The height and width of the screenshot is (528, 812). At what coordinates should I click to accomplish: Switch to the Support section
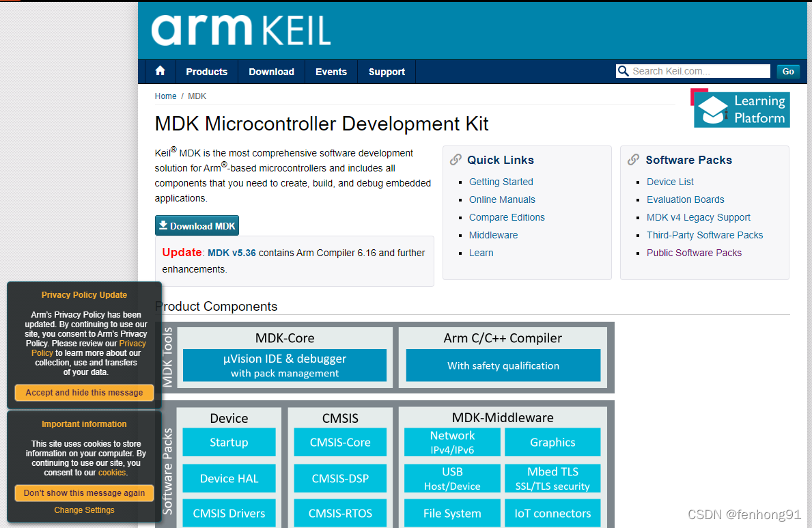[387, 71]
